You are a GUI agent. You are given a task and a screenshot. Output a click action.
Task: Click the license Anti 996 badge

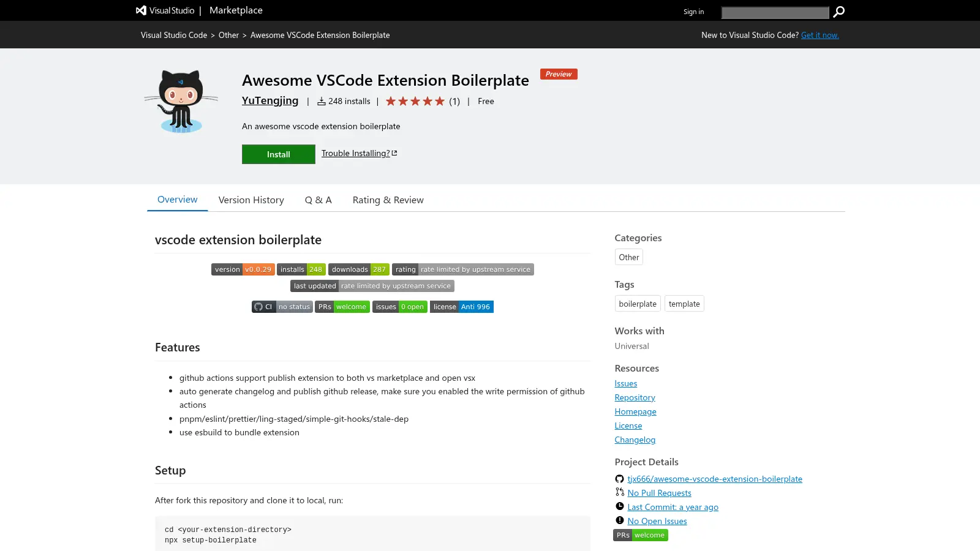pyautogui.click(x=461, y=307)
